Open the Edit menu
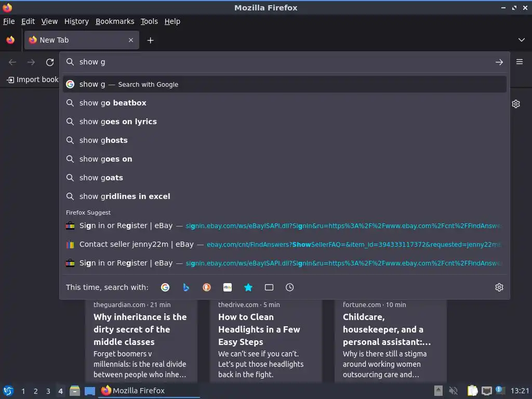The image size is (532, 399). point(28,21)
